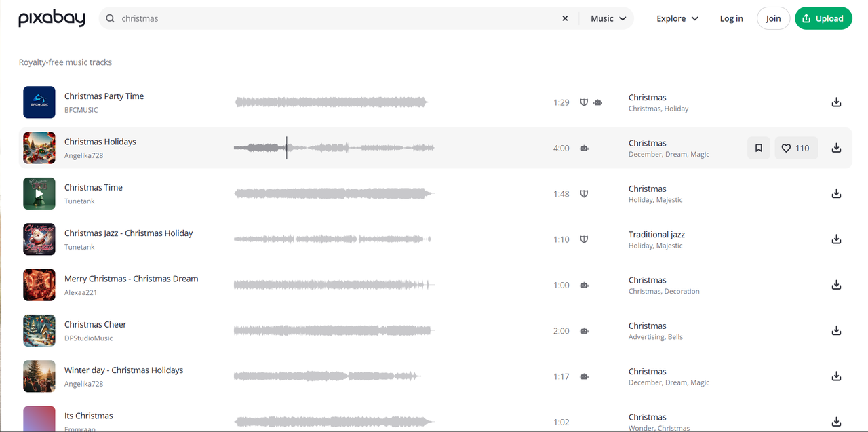The height and width of the screenshot is (432, 868).
Task: Click the download icon for Christmas Cheer
Action: (x=836, y=330)
